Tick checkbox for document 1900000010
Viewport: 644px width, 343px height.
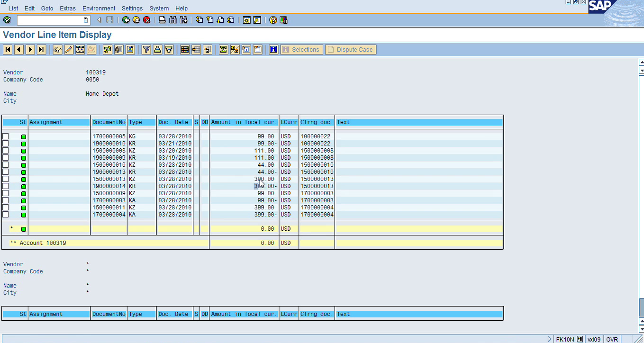click(6, 144)
